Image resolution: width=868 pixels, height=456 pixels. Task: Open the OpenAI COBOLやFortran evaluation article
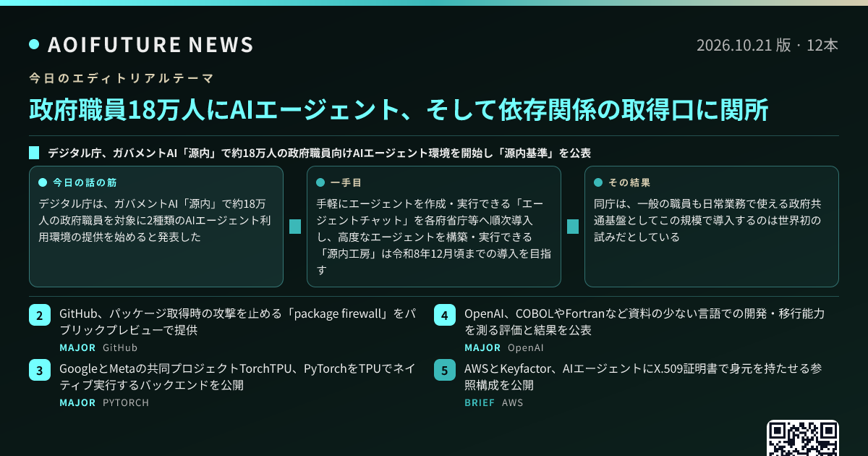[644, 322]
